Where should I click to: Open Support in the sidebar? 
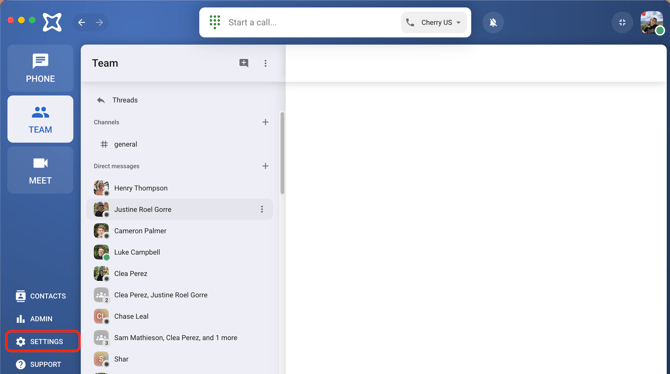pyautogui.click(x=38, y=364)
